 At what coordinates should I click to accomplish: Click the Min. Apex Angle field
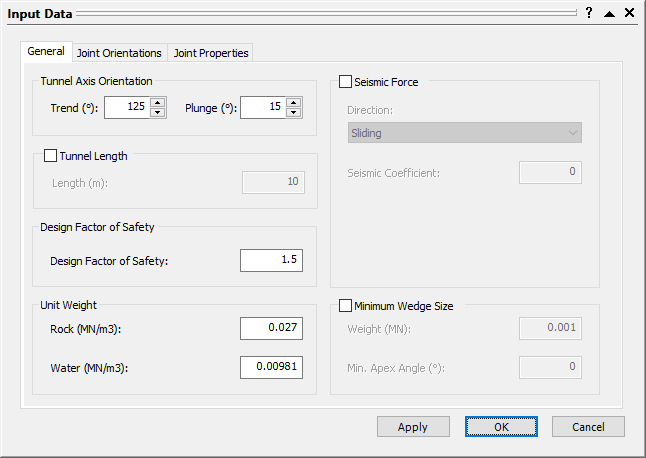(550, 367)
